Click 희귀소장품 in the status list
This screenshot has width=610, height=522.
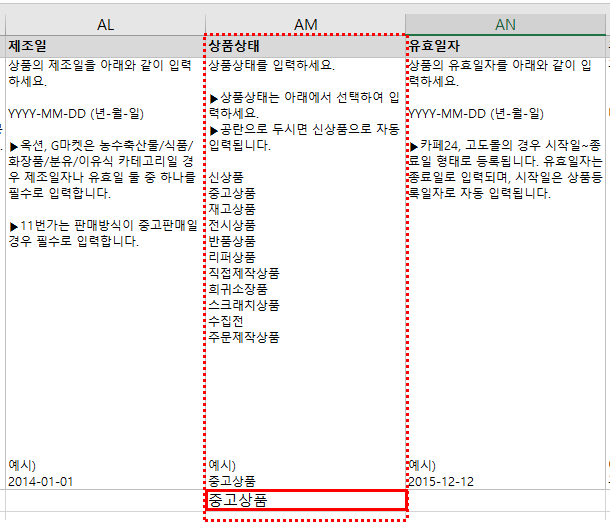click(x=238, y=289)
